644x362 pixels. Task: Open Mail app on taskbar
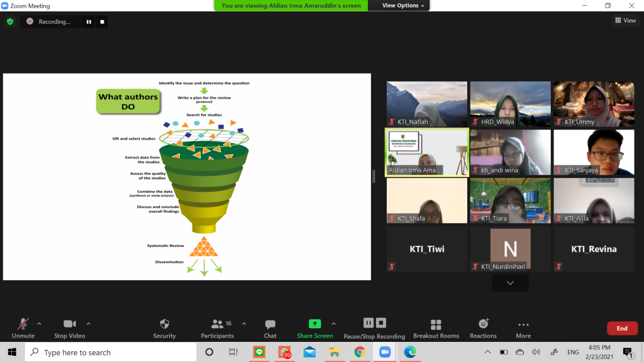pos(309,352)
